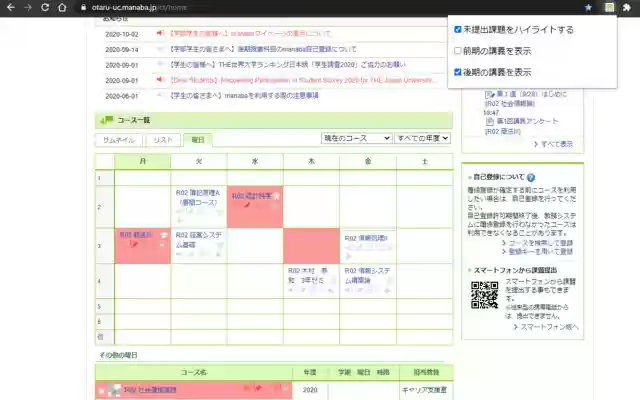Open the スマートフォン版へ link

pos(549,327)
